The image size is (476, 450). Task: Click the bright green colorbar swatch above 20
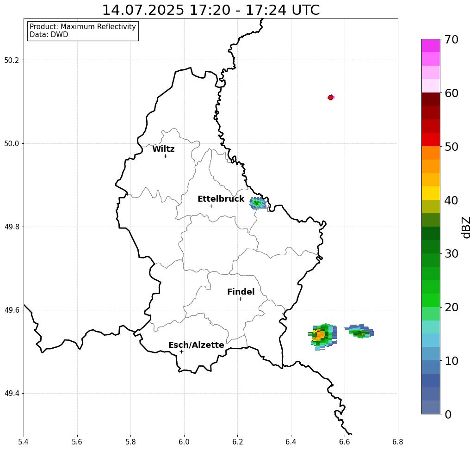431,301
